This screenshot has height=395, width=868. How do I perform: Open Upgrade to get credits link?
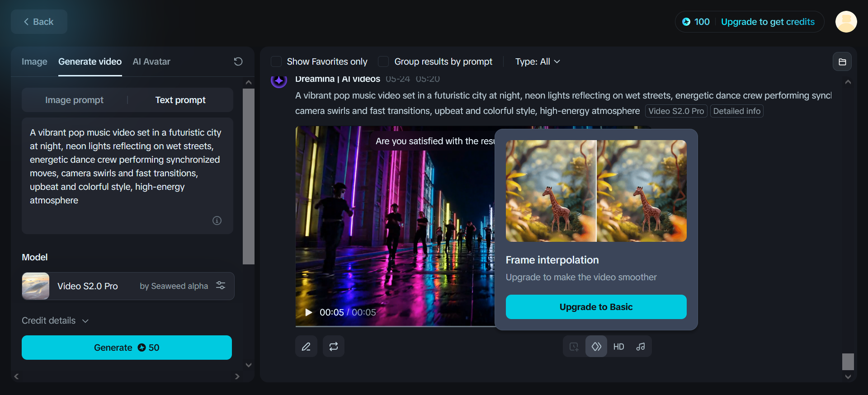(x=768, y=22)
